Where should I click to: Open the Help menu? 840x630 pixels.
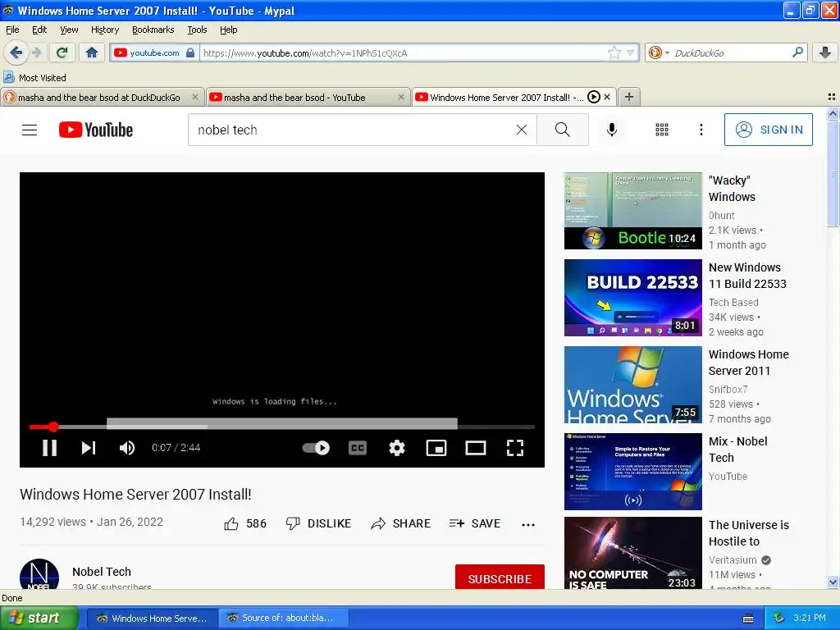point(228,30)
